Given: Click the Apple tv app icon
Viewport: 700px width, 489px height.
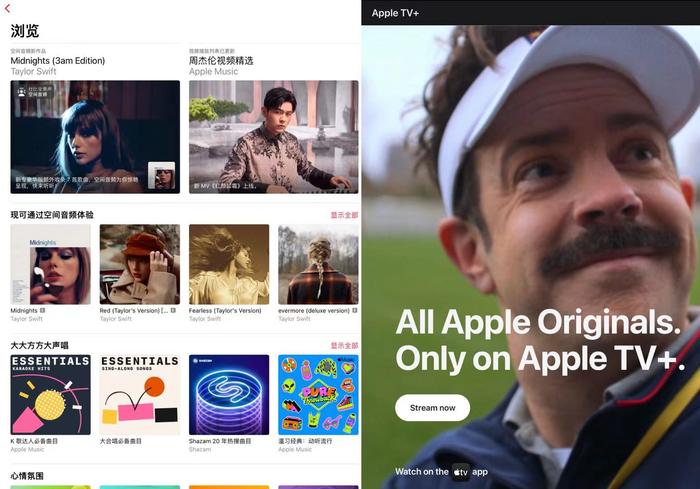Looking at the screenshot, I should tap(461, 472).
